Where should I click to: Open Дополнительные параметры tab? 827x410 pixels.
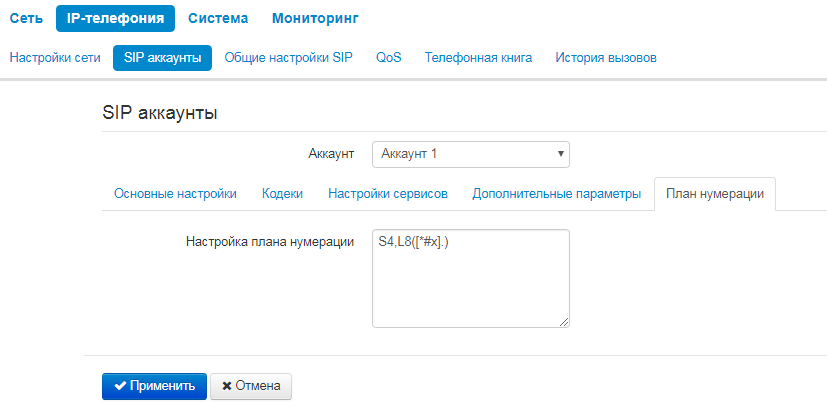(x=556, y=194)
